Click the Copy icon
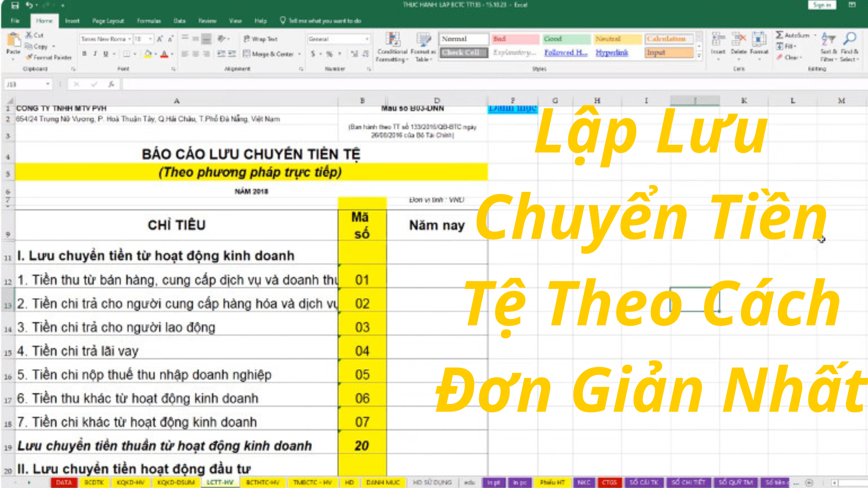The image size is (868, 488). (29, 46)
